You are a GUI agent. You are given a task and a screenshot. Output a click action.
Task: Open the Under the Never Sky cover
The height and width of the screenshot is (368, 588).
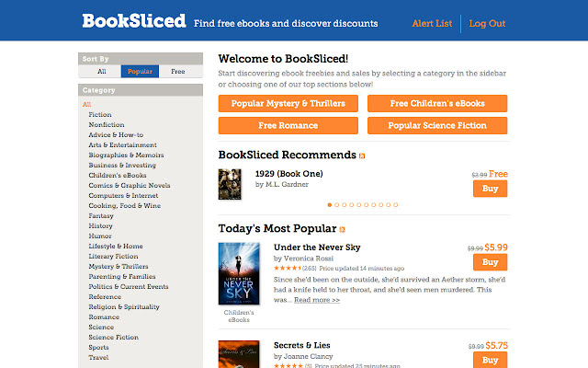(238, 276)
